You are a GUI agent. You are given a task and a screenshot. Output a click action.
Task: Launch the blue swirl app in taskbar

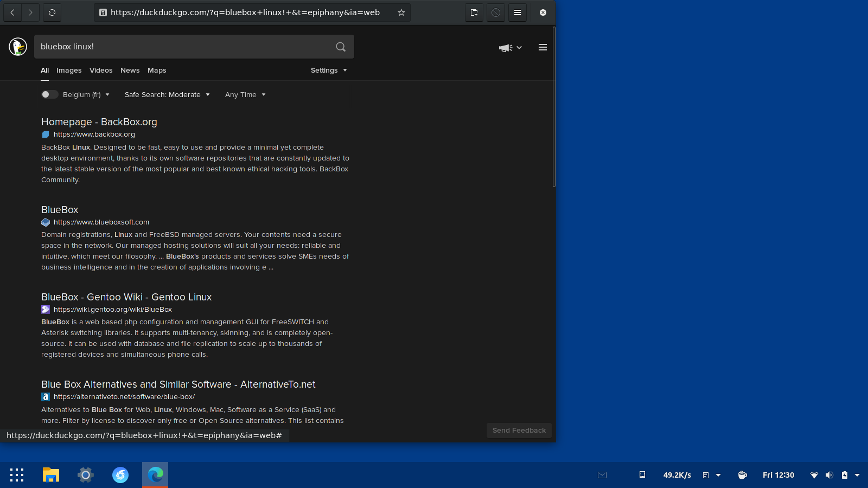[x=120, y=475]
